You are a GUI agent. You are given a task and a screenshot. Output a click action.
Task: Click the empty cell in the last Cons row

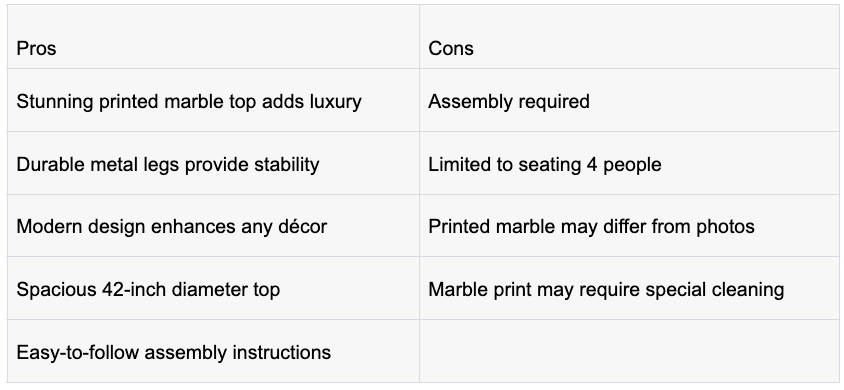(x=629, y=351)
